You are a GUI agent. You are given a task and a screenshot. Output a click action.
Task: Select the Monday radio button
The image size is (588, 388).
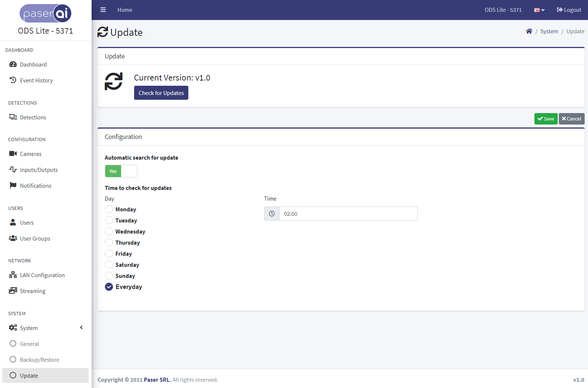109,209
